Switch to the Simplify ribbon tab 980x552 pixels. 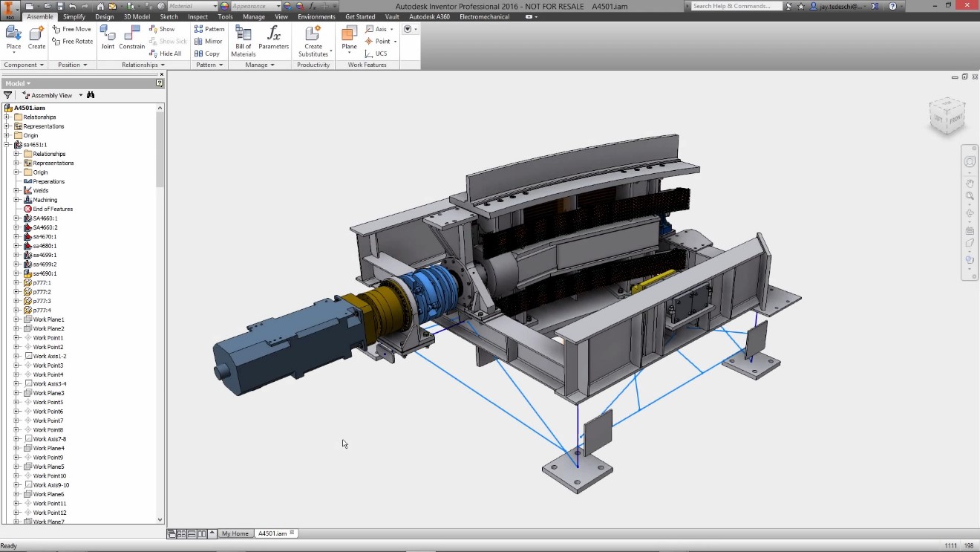(74, 16)
